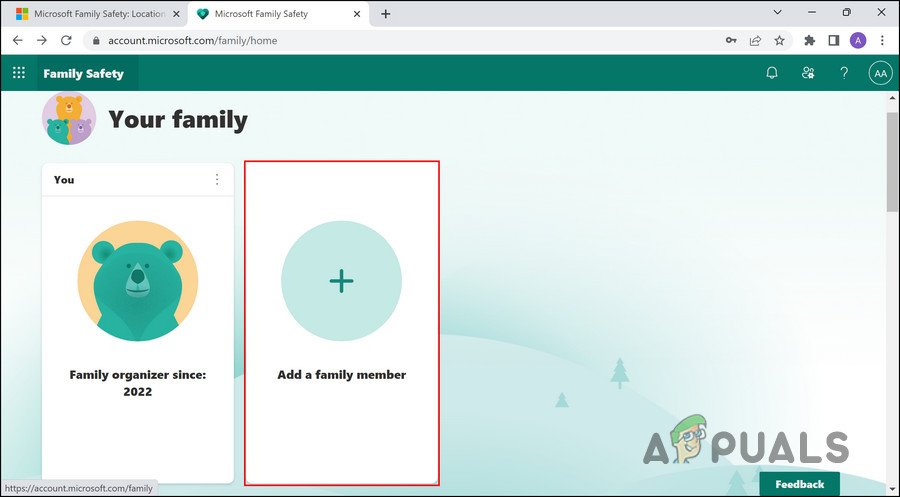Open your green bear profile picture
This screenshot has width=900, height=497.
click(x=138, y=281)
